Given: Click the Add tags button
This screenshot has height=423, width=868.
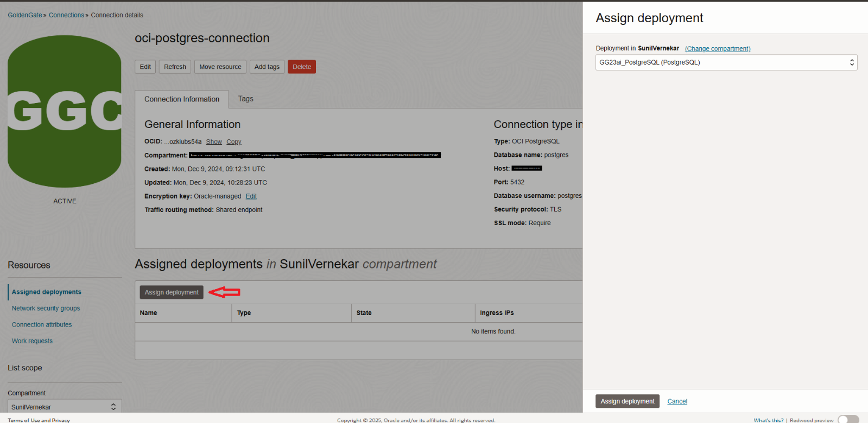Looking at the screenshot, I should (x=267, y=67).
